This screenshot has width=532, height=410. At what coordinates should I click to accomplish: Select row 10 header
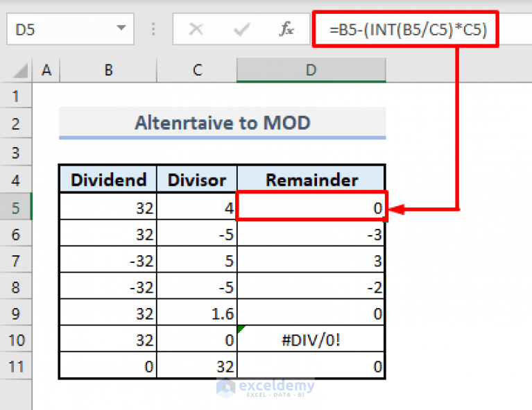16,340
